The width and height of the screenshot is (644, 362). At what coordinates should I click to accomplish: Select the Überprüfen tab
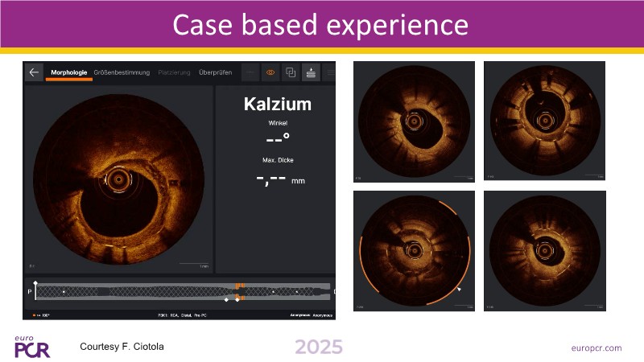pos(215,72)
